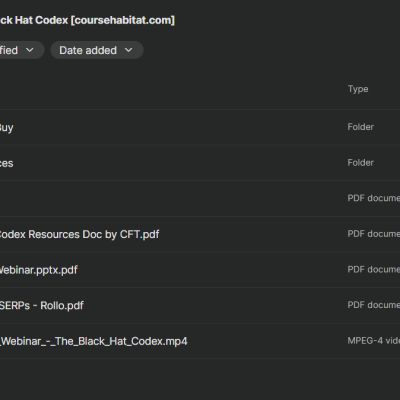Click 'PDF document' type for Rollo.pdf row
The width and height of the screenshot is (400, 400).
pos(374,305)
